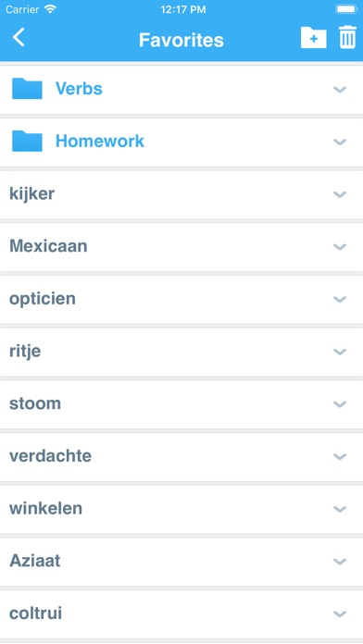Expand the stoom entry chevron
This screenshot has width=363, height=644.
coord(340,404)
